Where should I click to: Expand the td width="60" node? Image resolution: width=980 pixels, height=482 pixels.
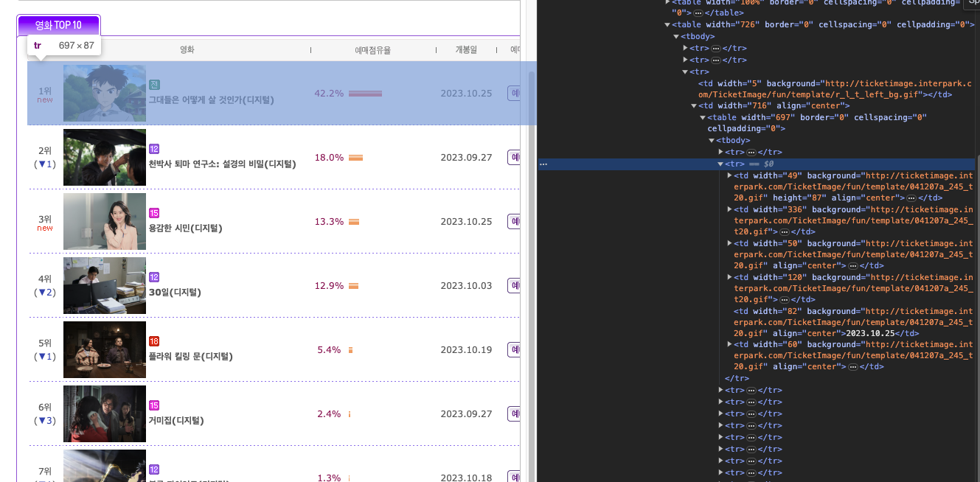pos(729,345)
